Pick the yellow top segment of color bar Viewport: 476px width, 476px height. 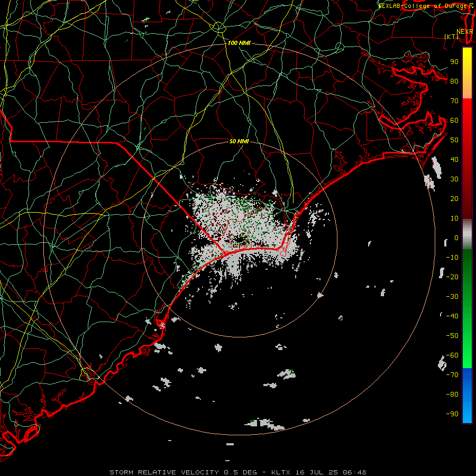click(x=467, y=73)
